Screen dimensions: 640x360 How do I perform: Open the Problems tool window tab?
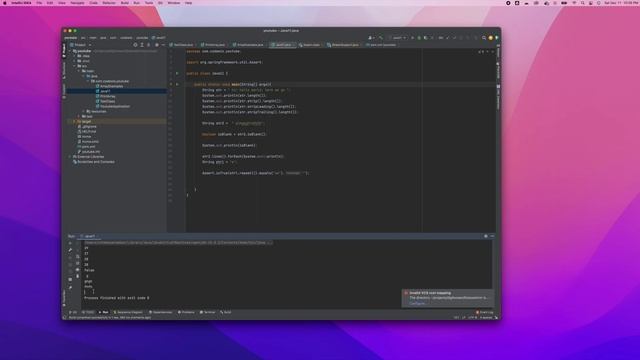coord(187,312)
